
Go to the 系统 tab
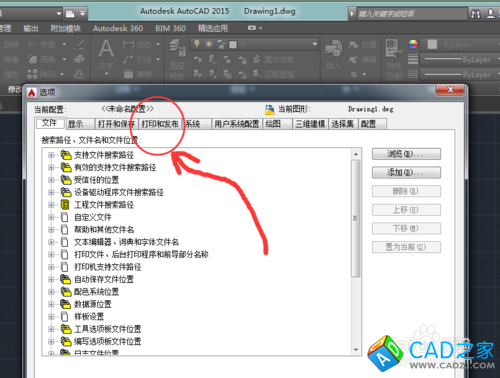(x=197, y=124)
